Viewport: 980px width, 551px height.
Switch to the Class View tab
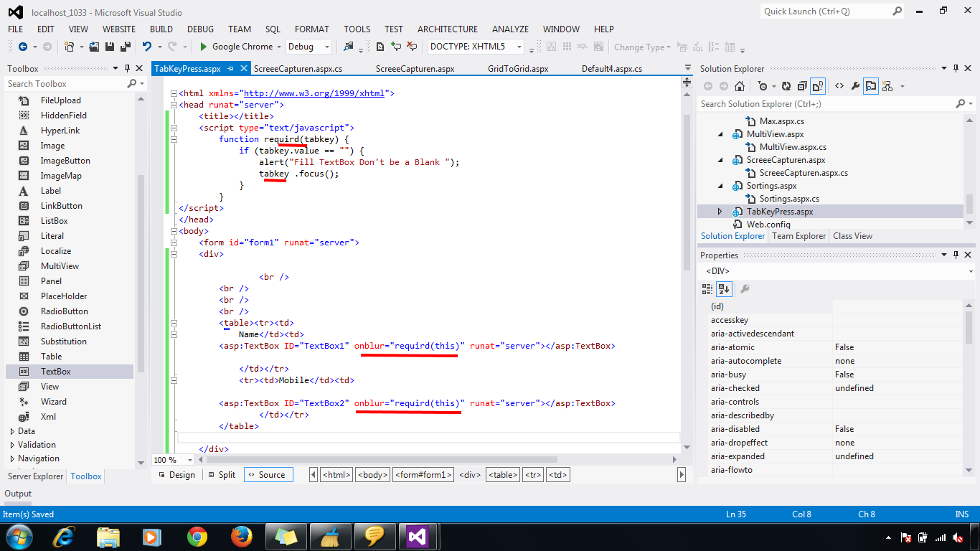852,235
